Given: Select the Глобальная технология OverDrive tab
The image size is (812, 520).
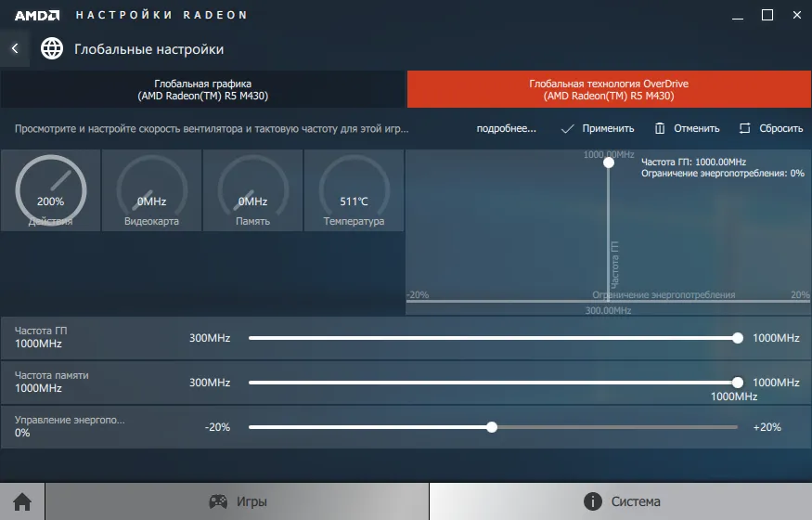Looking at the screenshot, I should pyautogui.click(x=609, y=89).
